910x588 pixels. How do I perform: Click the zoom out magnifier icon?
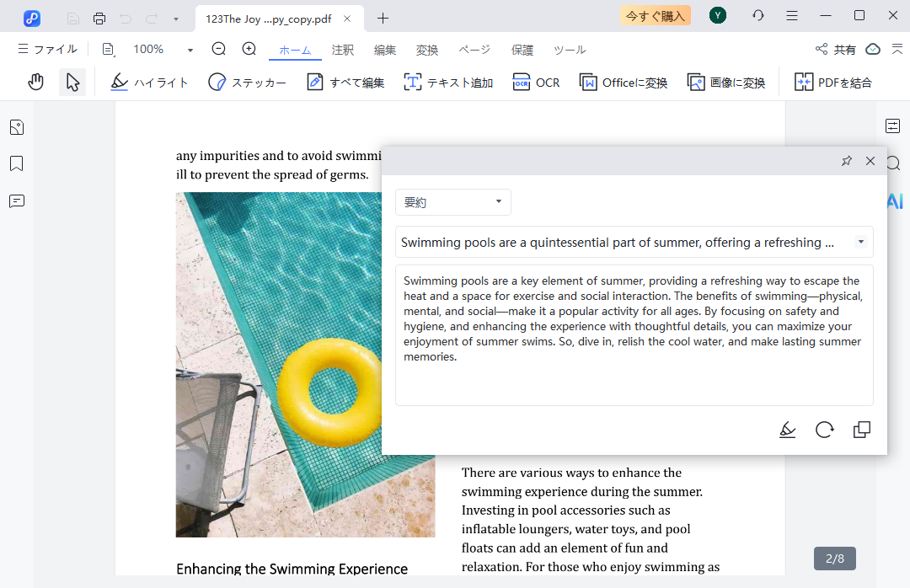(219, 50)
